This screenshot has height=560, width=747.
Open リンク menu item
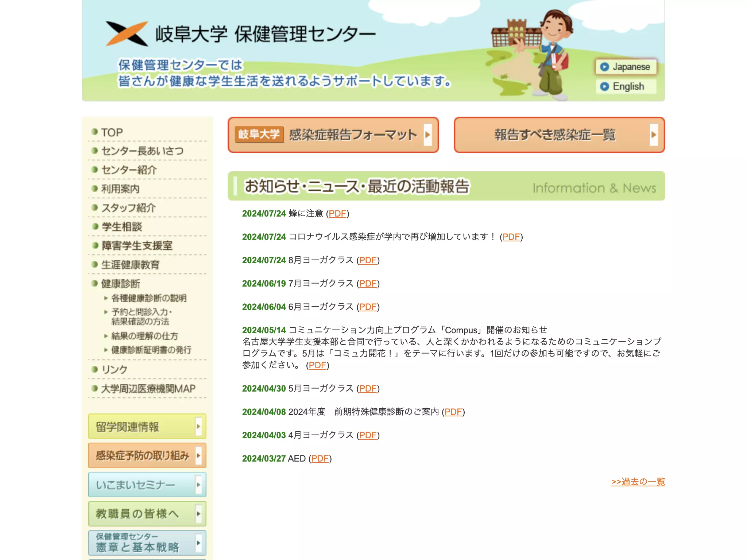coord(114,370)
